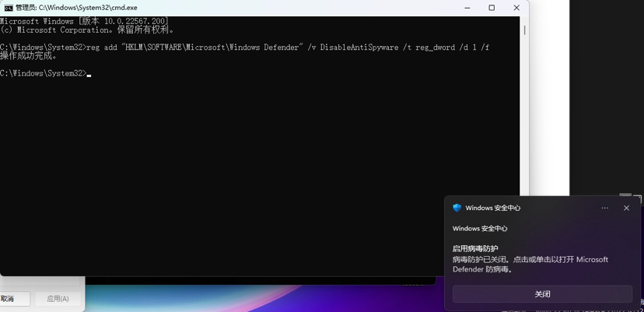Image resolution: width=644 pixels, height=312 pixels.
Task: Click the 操作成功完成 output line
Action: pyautogui.click(x=29, y=56)
